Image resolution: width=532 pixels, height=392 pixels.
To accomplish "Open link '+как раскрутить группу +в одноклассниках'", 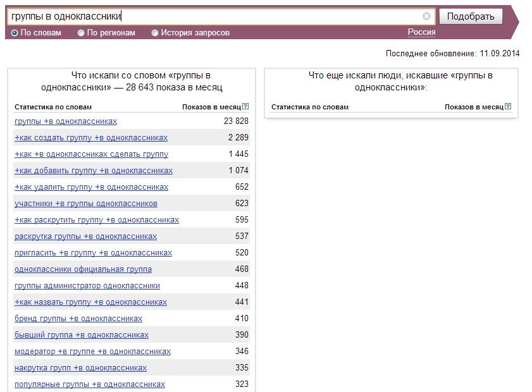I will 97,220.
